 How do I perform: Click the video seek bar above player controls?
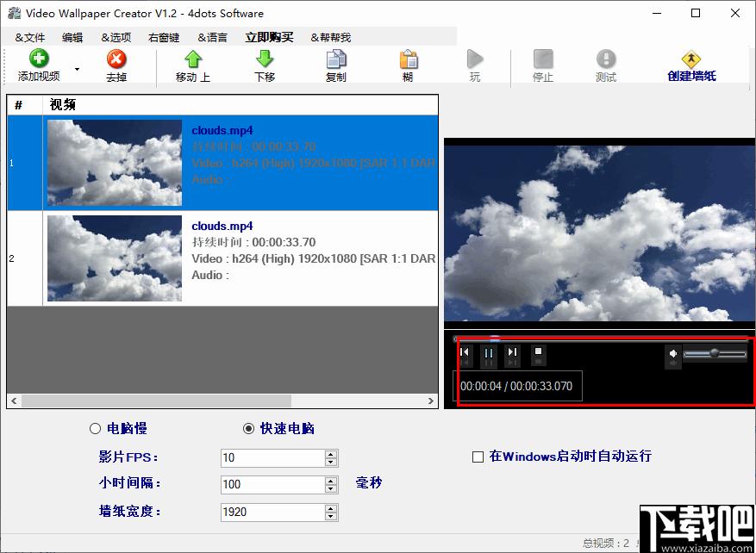[600, 339]
